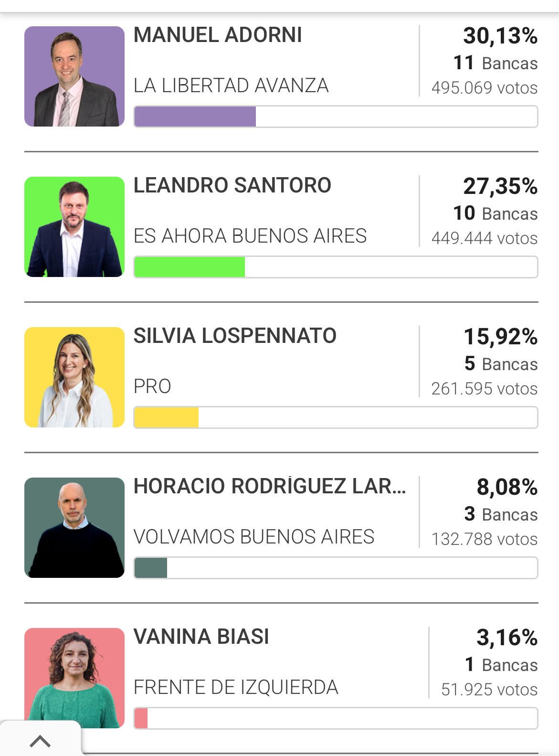Click the teal Volvamos Buenos Aires bar
The width and height of the screenshot is (559, 756).
coord(336,568)
